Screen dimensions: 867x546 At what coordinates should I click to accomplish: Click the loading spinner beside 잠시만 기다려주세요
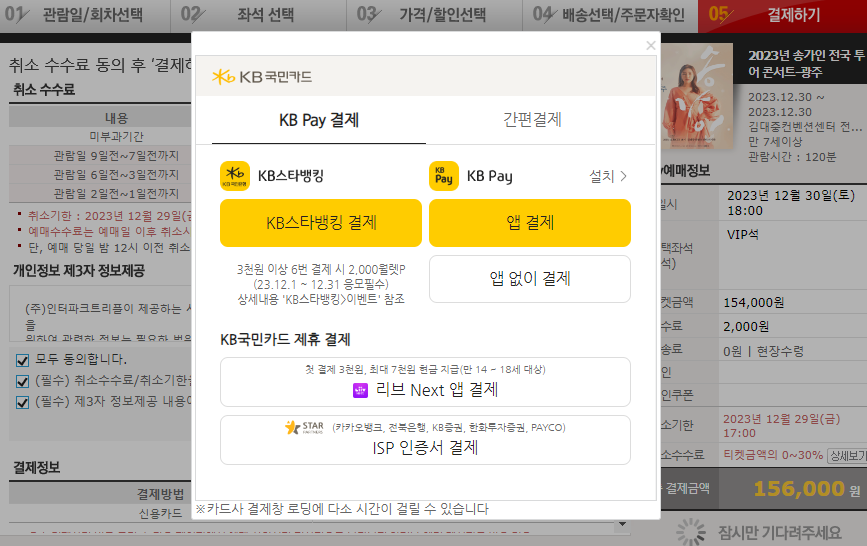691,532
